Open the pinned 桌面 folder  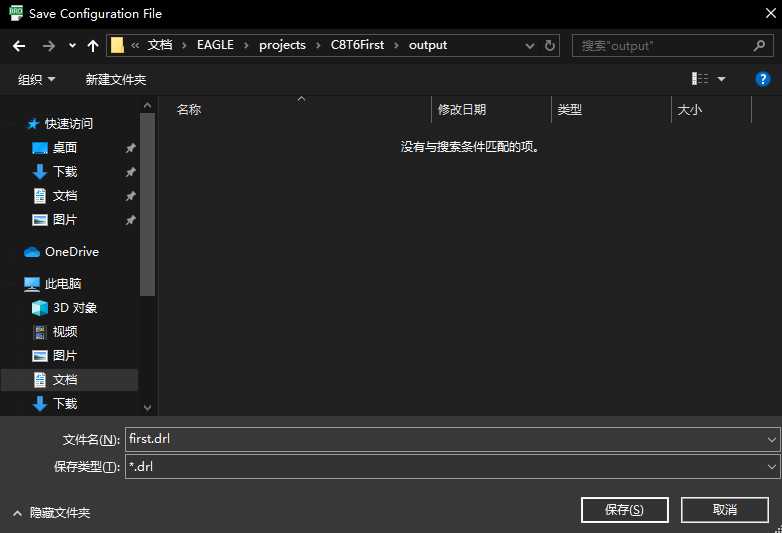[65, 148]
